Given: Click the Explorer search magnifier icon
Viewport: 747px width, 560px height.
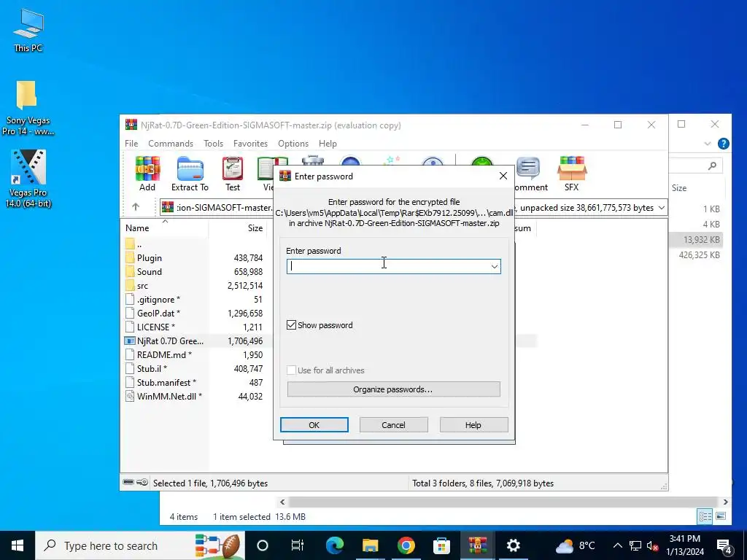Looking at the screenshot, I should [712, 166].
